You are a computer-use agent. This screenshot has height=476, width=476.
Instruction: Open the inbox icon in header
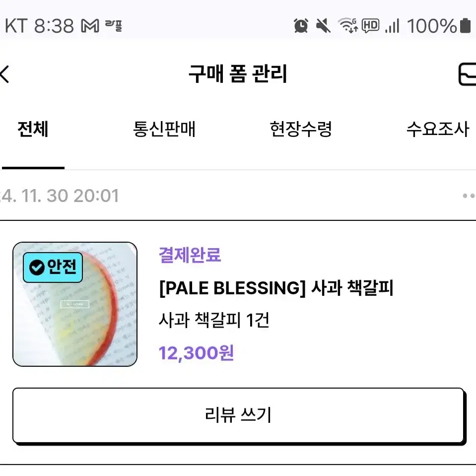click(467, 74)
